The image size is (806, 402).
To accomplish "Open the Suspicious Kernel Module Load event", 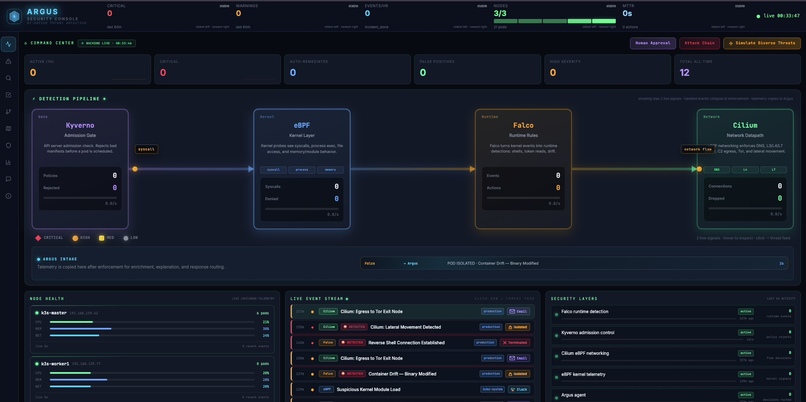I will [x=413, y=389].
